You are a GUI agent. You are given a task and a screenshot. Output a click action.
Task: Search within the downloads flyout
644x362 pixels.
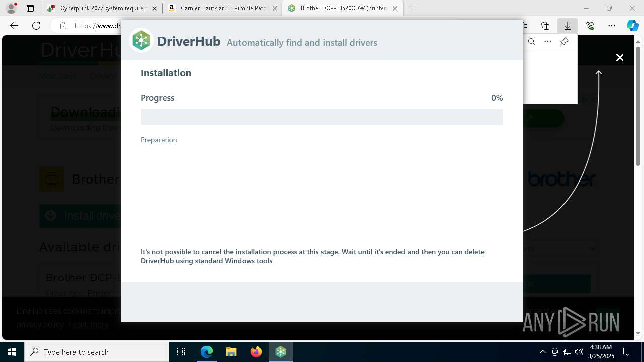click(532, 42)
